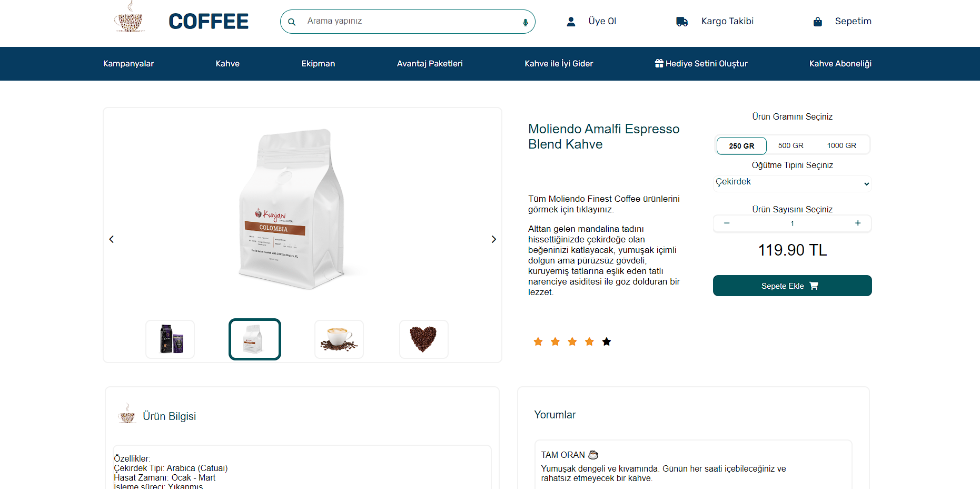Screen dimensions: 980x489
Task: Open the Kampanyalar menu item
Action: 128,63
